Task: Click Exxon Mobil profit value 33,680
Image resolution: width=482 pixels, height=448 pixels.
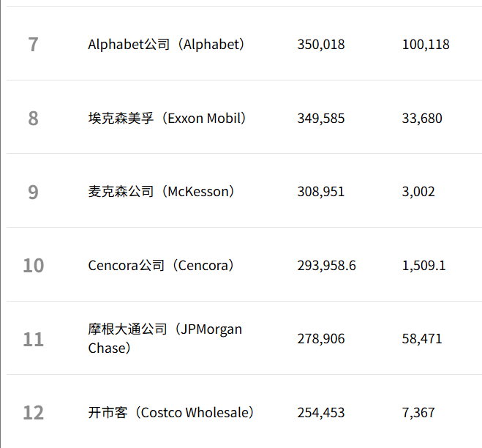Action: (422, 119)
